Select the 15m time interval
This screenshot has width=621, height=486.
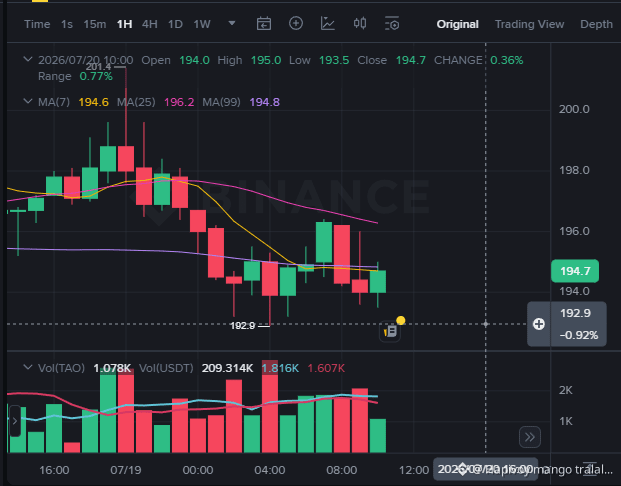pyautogui.click(x=95, y=24)
